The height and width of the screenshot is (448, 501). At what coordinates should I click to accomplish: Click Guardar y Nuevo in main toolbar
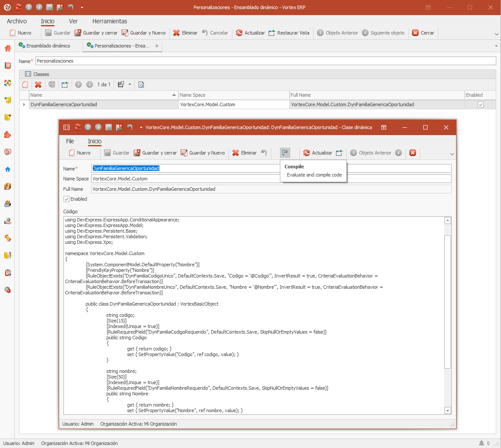pyautogui.click(x=143, y=32)
